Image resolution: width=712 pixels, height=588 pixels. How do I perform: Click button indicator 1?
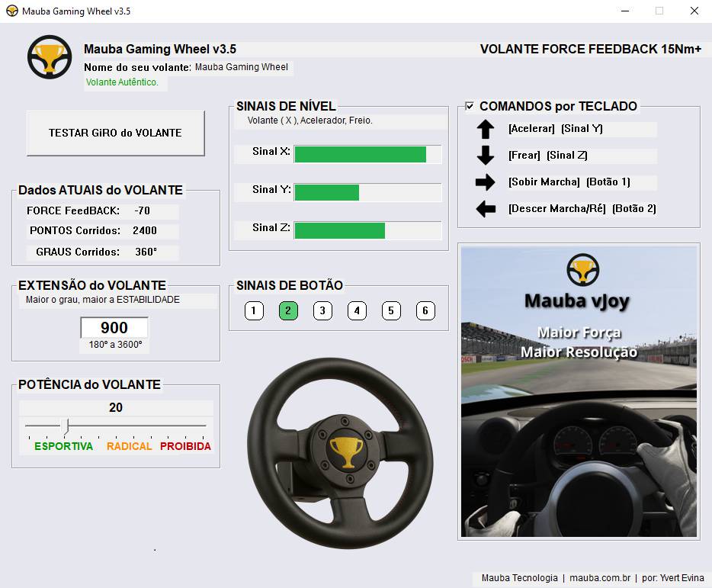click(x=254, y=311)
